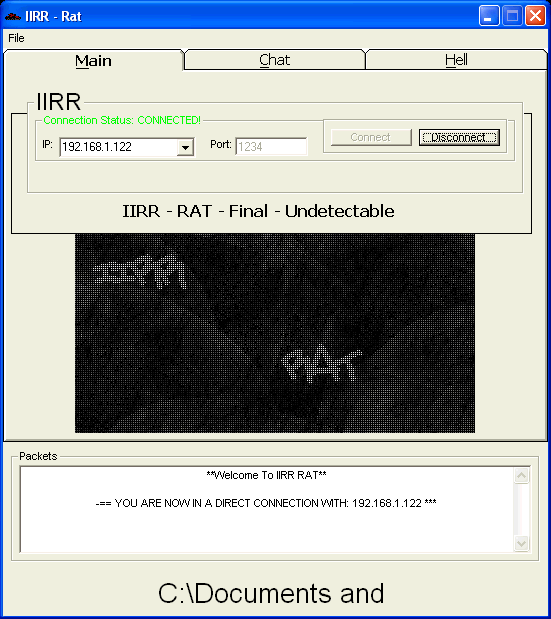Image resolution: width=551 pixels, height=619 pixels.
Task: Click the dark RAT splash image
Action: (275, 333)
